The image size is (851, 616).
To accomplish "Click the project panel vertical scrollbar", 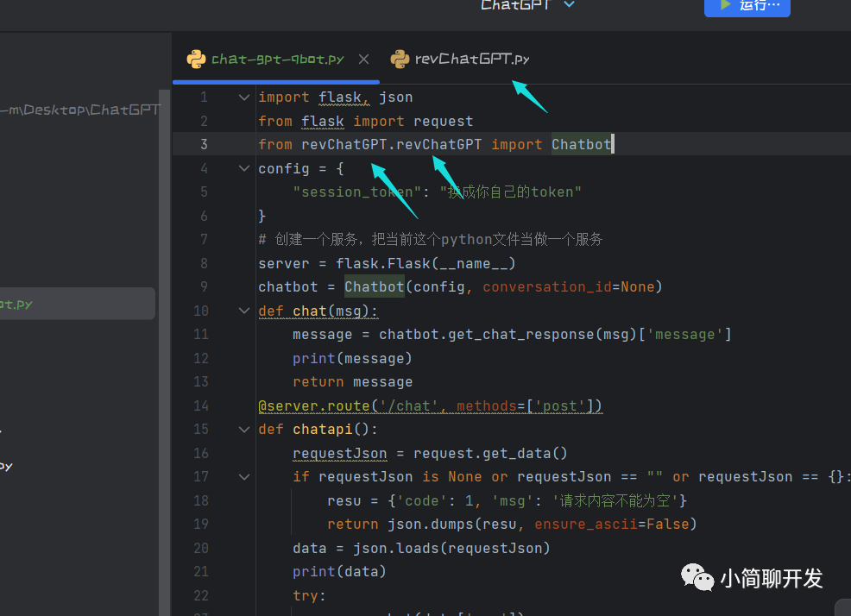I will [165, 353].
